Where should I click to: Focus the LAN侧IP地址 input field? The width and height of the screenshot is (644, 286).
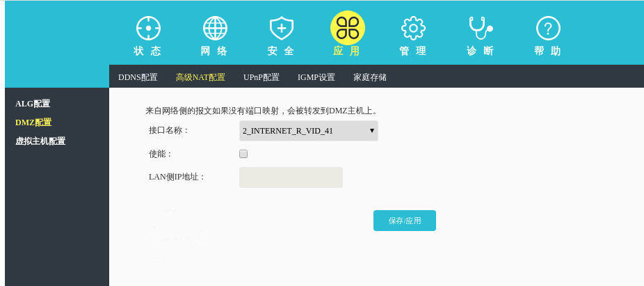coord(291,177)
